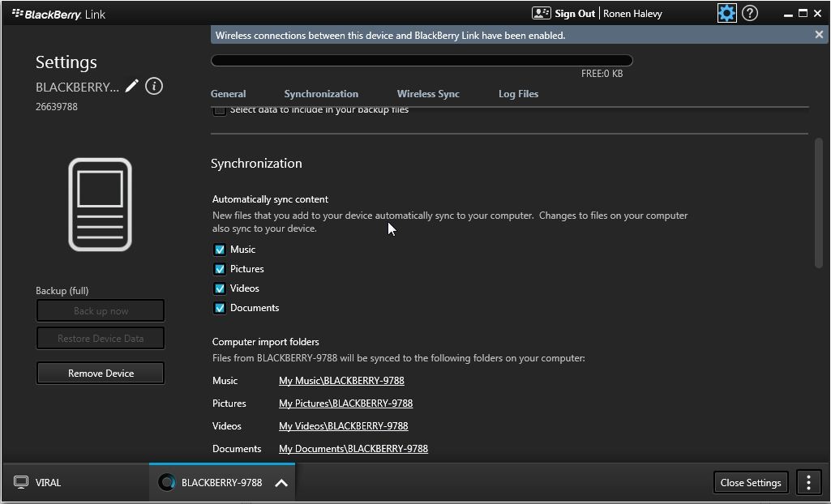Viewport: 831px width, 504px height.
Task: Click the BlackBerry ID contact card icon
Action: coord(541,13)
